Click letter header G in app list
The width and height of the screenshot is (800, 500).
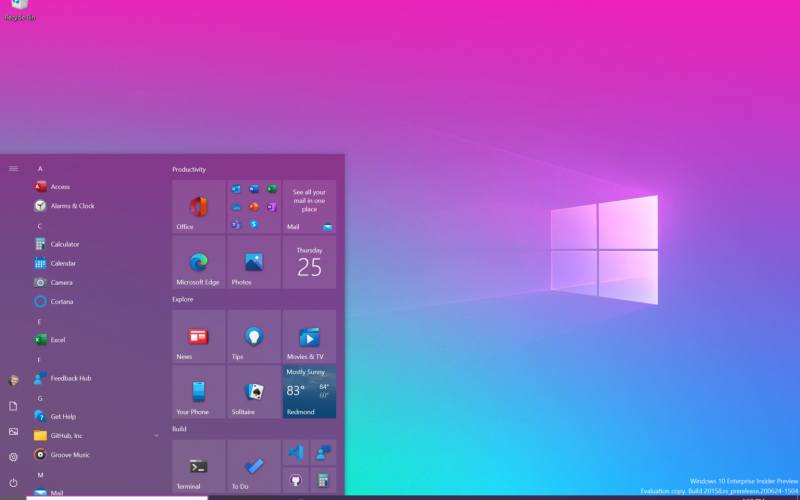[x=40, y=398]
